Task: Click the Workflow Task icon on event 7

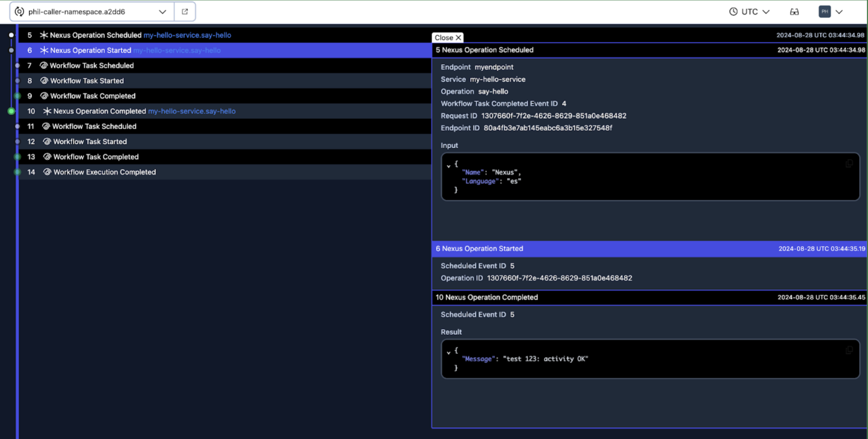Action: (44, 65)
